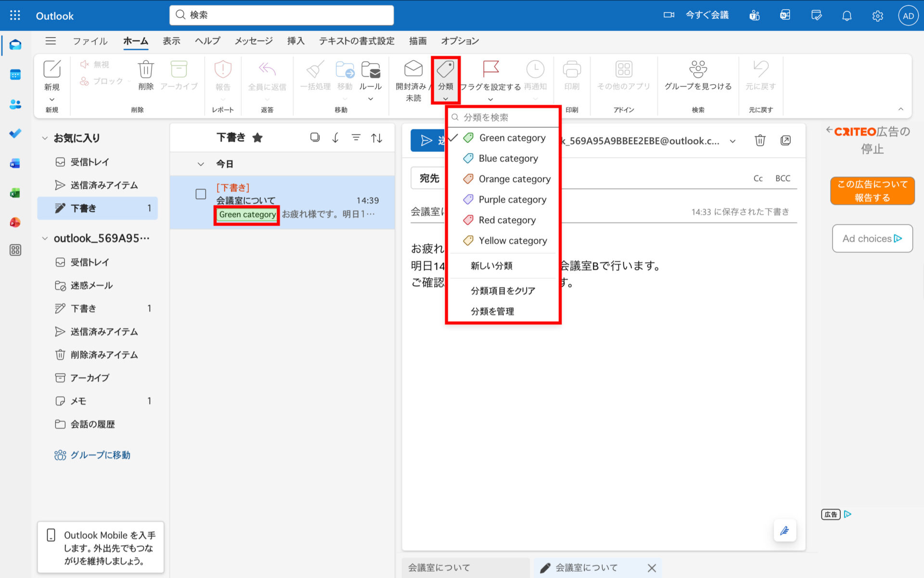The height and width of the screenshot is (578, 924).
Task: Toggle Red category on the draft
Action: click(x=507, y=220)
